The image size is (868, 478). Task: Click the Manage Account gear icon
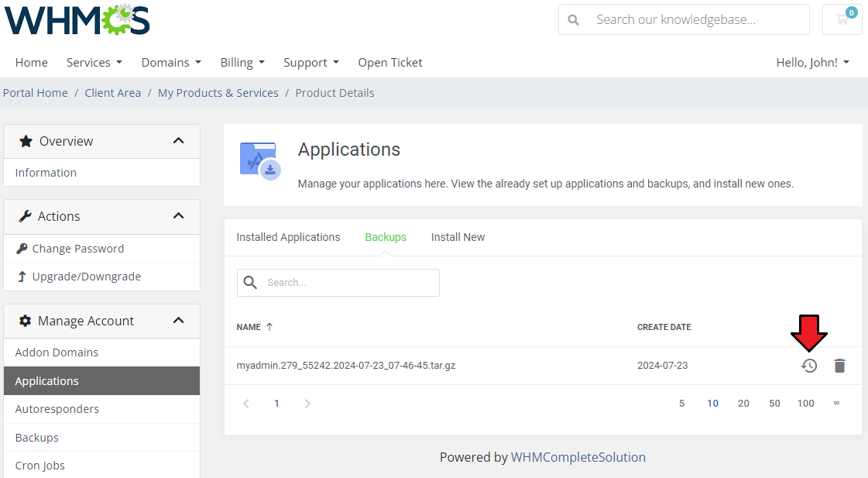click(25, 321)
